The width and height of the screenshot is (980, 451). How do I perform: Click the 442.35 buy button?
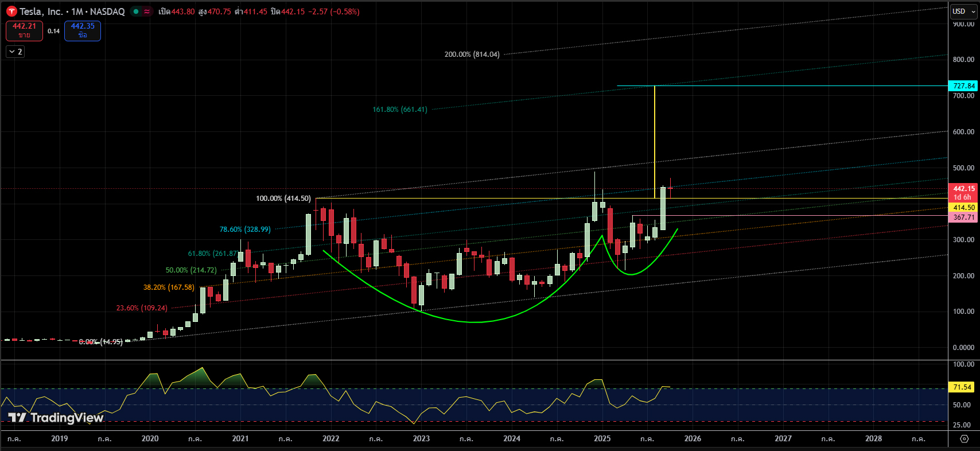83,30
